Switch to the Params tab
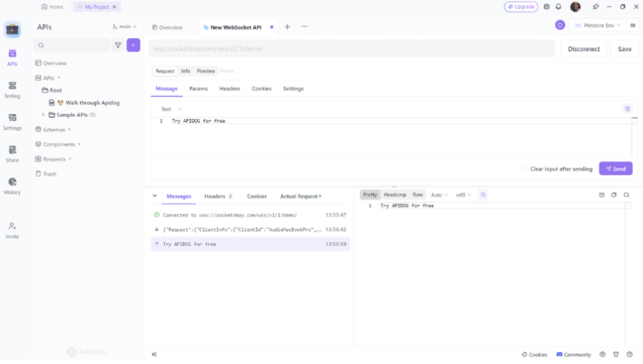Image resolution: width=643 pixels, height=364 pixels. 199,89
